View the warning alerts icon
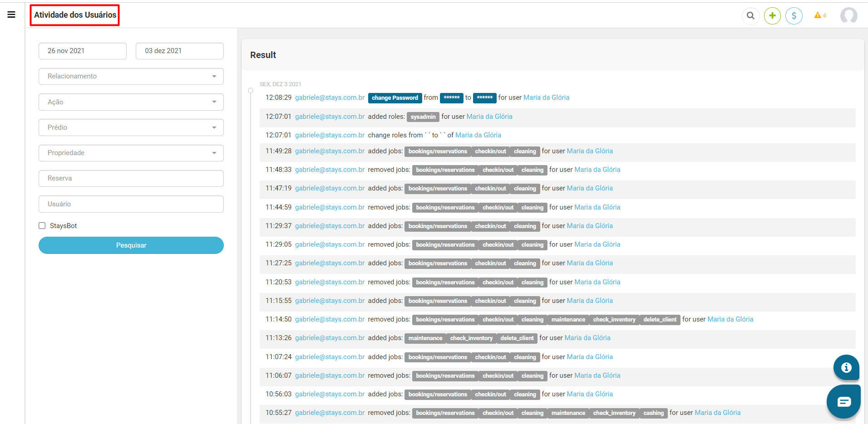 tap(820, 15)
